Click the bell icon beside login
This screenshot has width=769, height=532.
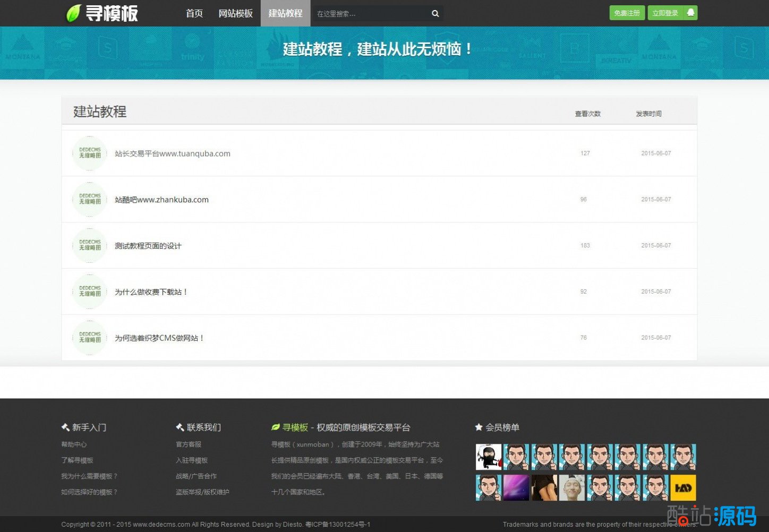(690, 13)
